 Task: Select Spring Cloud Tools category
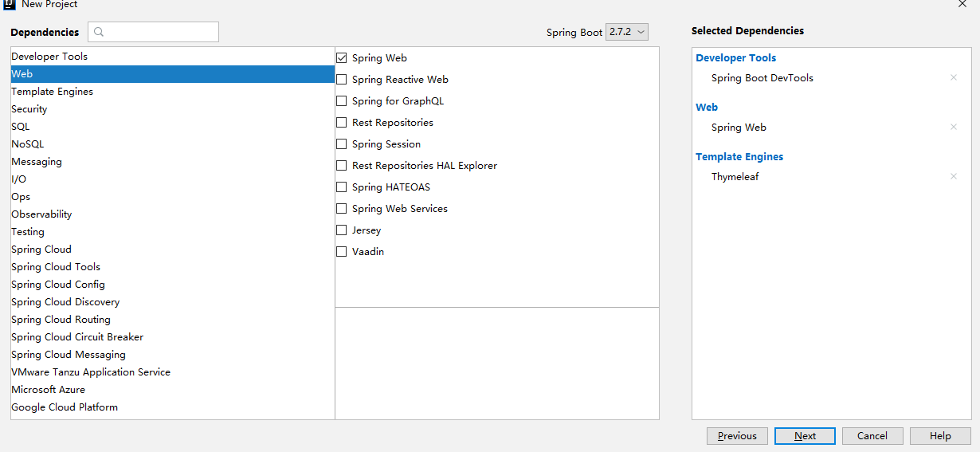click(172, 267)
